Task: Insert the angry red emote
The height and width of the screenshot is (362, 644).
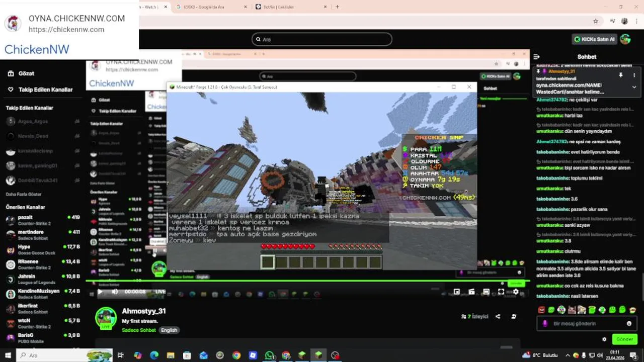Action: pos(541,310)
